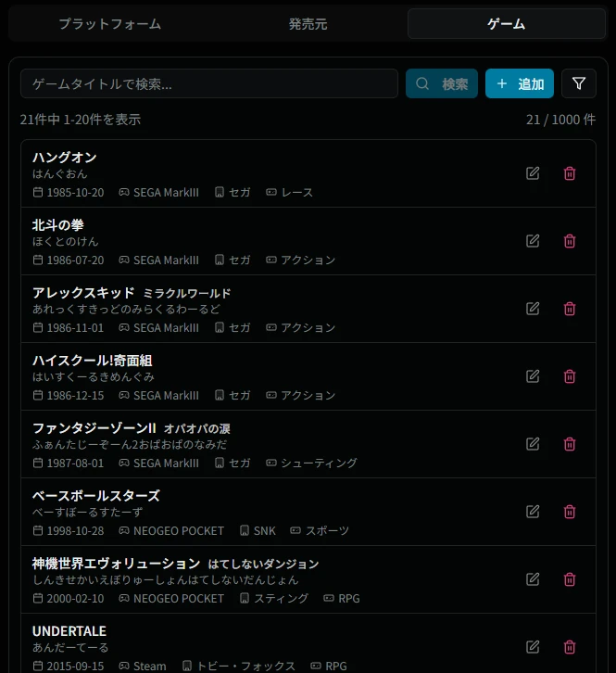Edit the ファンタジーゾーンII entry
This screenshot has height=673, width=616.
pyautogui.click(x=533, y=444)
